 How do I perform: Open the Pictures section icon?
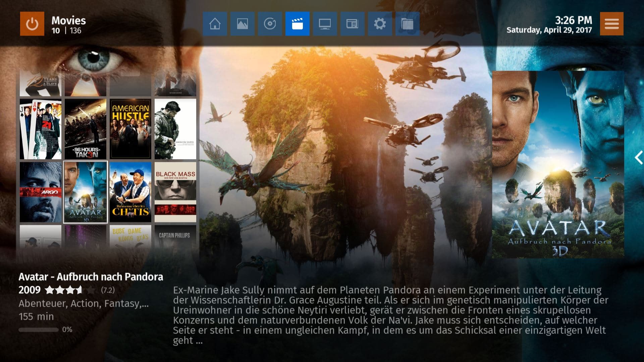pos(242,23)
